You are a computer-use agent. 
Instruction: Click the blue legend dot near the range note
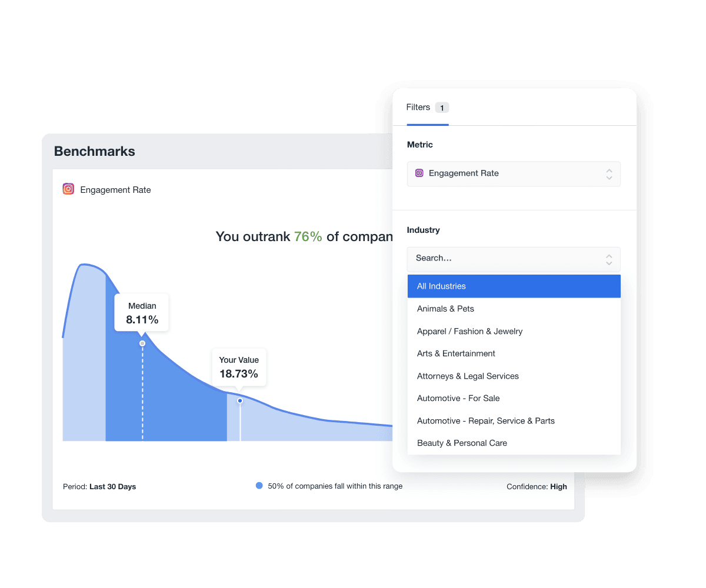(x=259, y=486)
